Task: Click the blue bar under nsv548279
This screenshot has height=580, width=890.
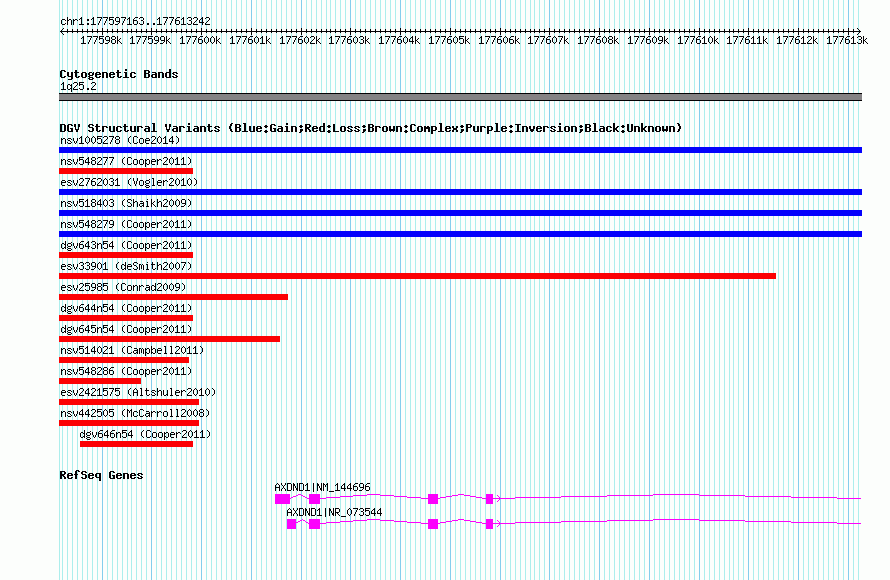Action: (460, 234)
